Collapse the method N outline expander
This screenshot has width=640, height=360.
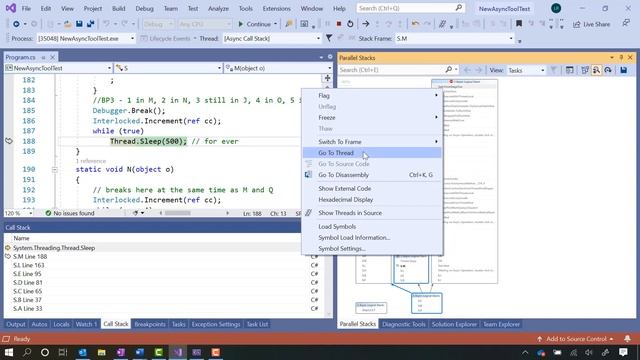(x=54, y=169)
